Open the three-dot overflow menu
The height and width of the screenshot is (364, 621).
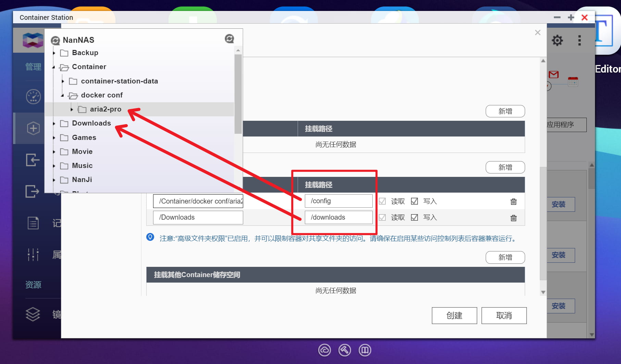[579, 40]
